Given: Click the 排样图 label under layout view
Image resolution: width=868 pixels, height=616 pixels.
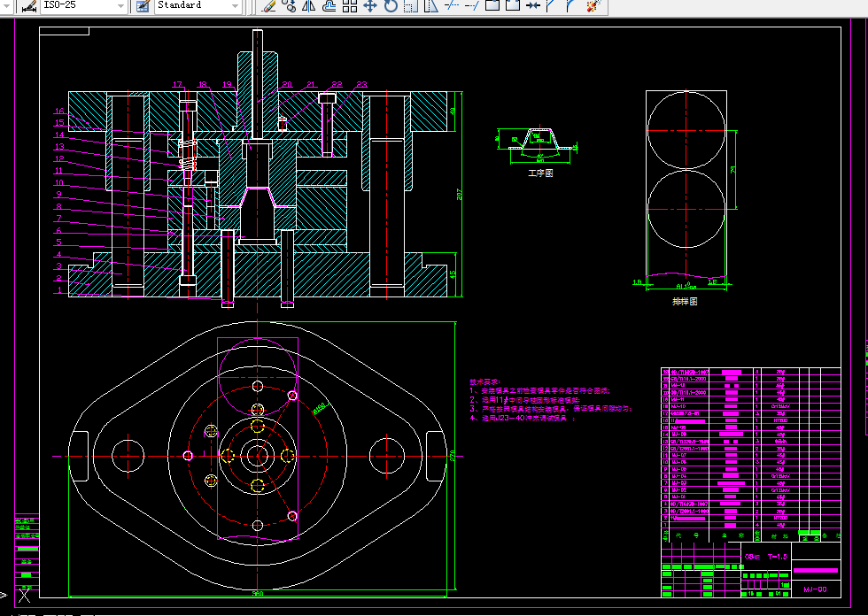Looking at the screenshot, I should point(685,302).
